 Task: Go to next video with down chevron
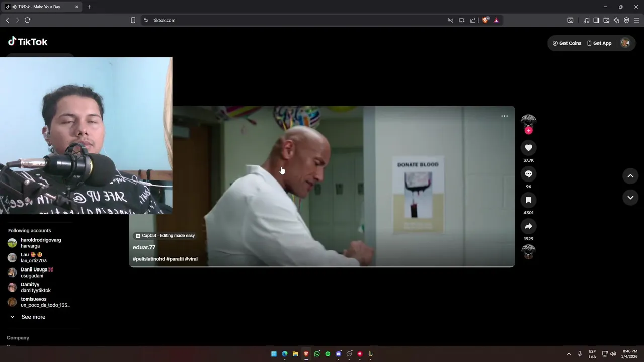coord(630,198)
